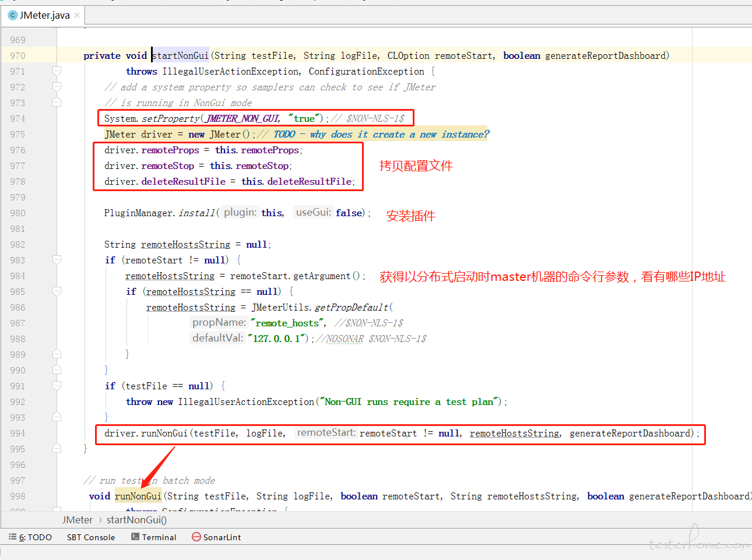
Task: Click the JMeter breadcrumb
Action: pyautogui.click(x=78, y=520)
